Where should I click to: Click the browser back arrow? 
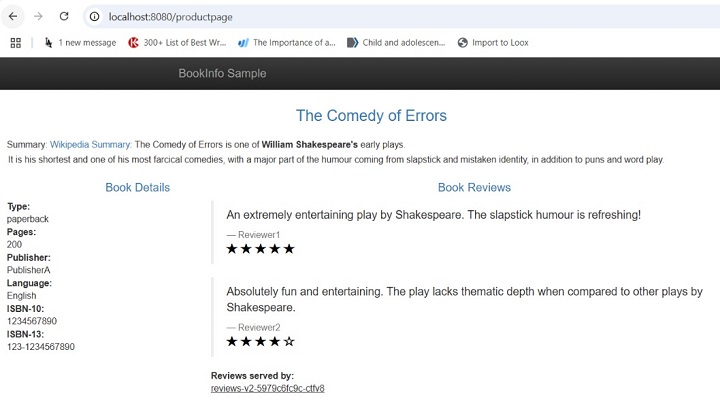(13, 17)
